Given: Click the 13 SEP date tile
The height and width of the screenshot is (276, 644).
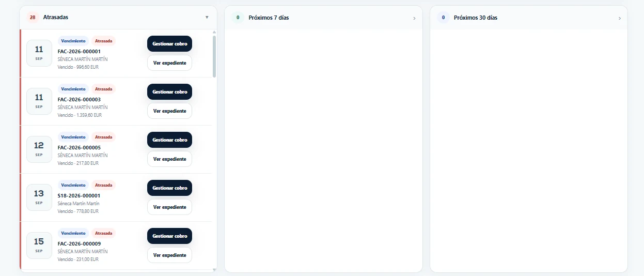Looking at the screenshot, I should pyautogui.click(x=39, y=197).
